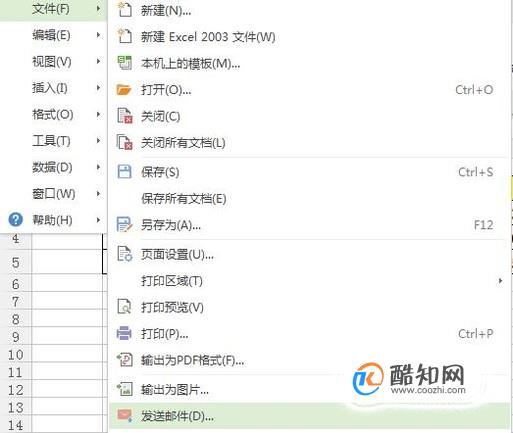Click the close document icon 关闭(C)
The height and width of the screenshot is (433, 513).
tap(124, 116)
